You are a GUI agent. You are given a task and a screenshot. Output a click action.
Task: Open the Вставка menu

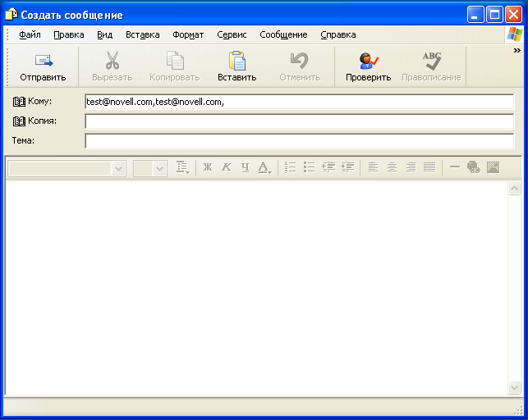[142, 34]
